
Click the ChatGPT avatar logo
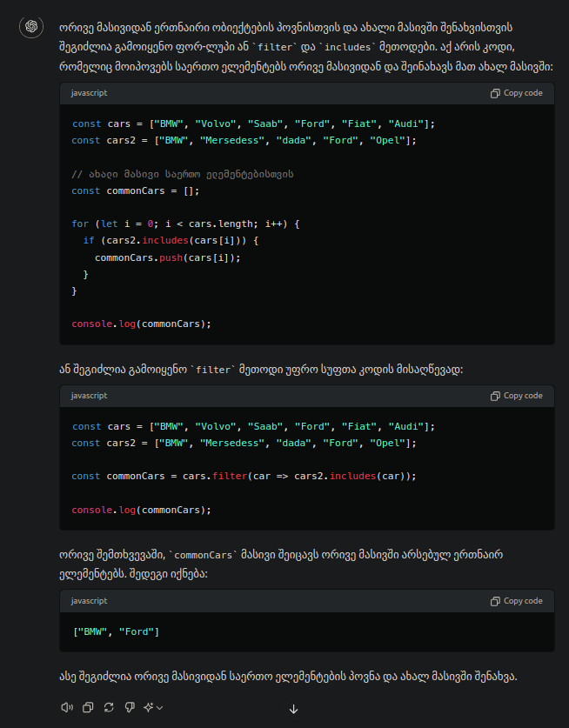tap(31, 26)
